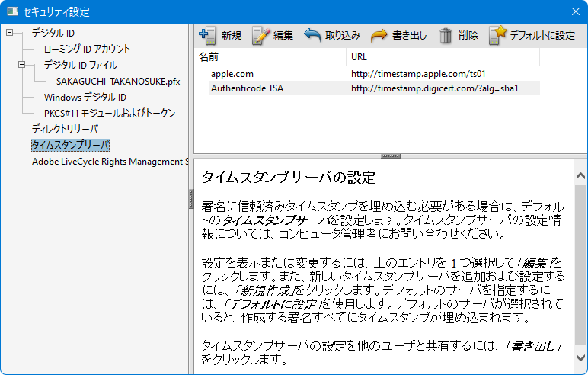
Task: Select PKCS#11 モジュールおよびトークン item
Action: coord(109,113)
